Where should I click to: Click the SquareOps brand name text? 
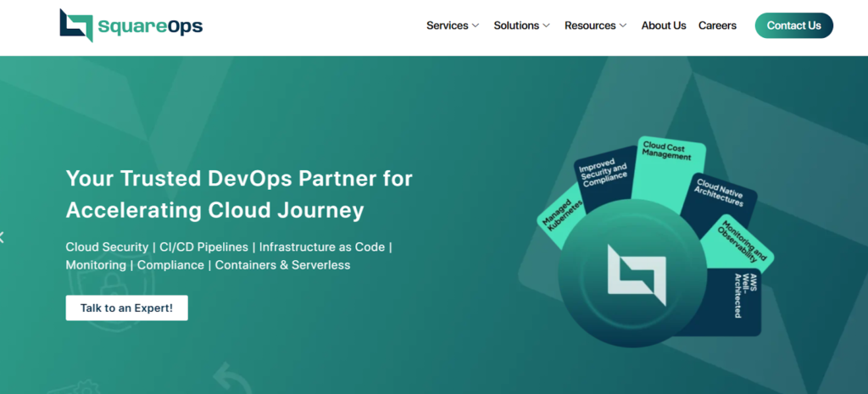tap(150, 25)
